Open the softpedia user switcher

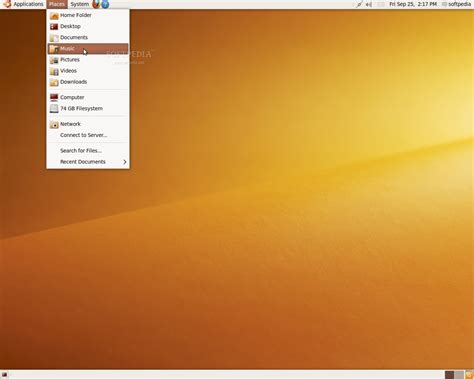(456, 4)
